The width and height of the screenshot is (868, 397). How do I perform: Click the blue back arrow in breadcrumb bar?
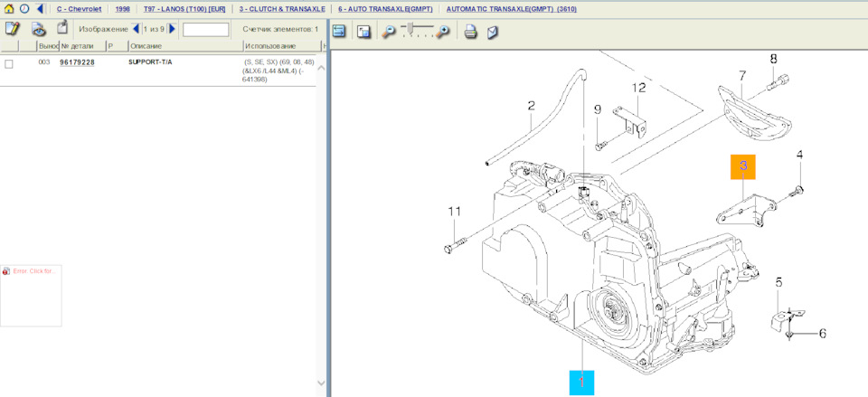click(40, 9)
